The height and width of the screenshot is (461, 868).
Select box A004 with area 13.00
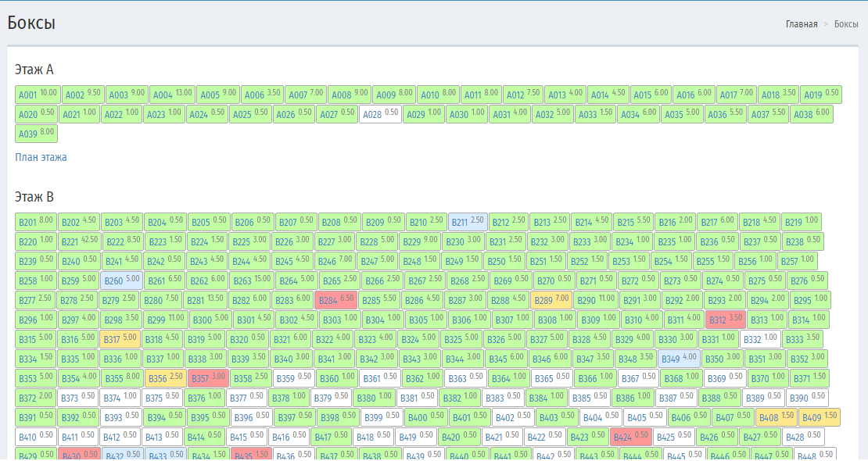172,95
